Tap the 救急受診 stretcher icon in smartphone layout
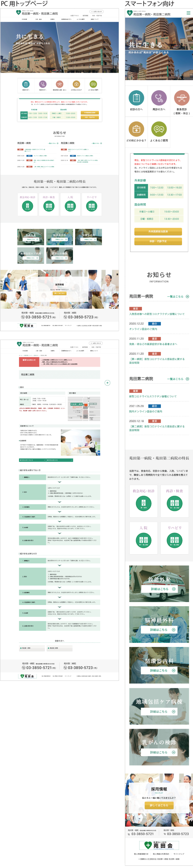 [x=181, y=98]
